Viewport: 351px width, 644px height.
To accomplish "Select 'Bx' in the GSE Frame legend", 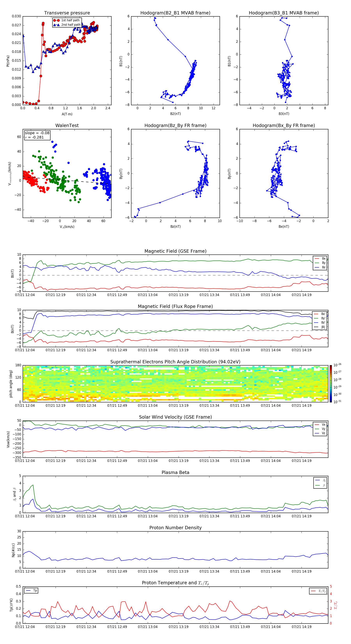I will (x=320, y=259).
